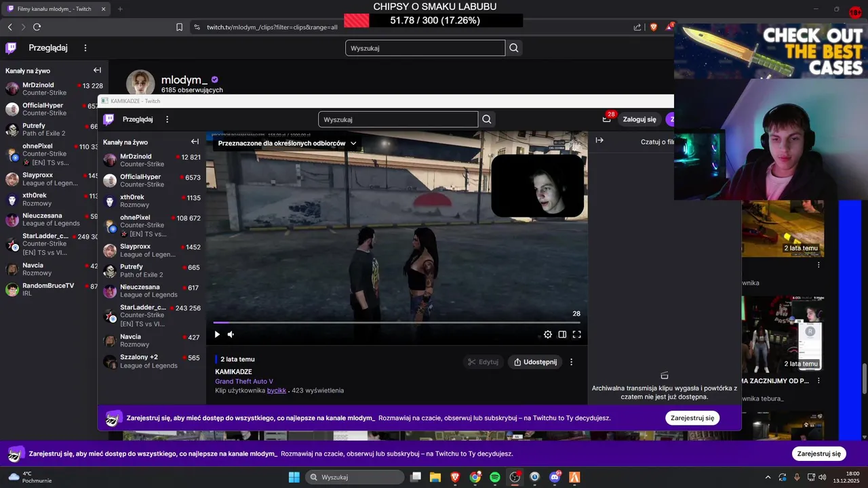The width and height of the screenshot is (868, 488).
Task: Toggle theatre mode in clip player
Action: (x=562, y=334)
